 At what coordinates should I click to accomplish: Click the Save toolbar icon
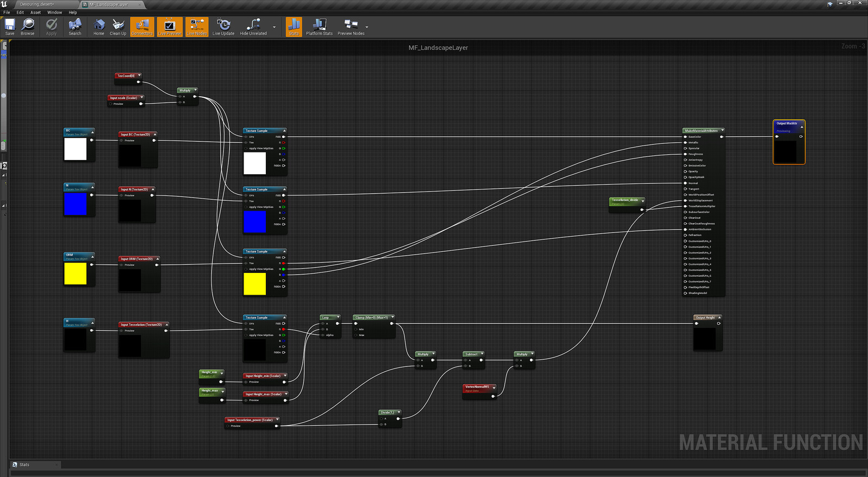(10, 27)
